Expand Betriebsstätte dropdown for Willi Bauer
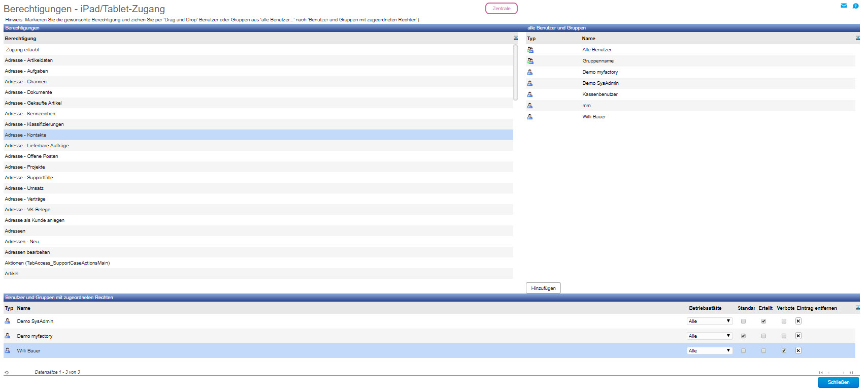The image size is (868, 391). click(x=709, y=350)
